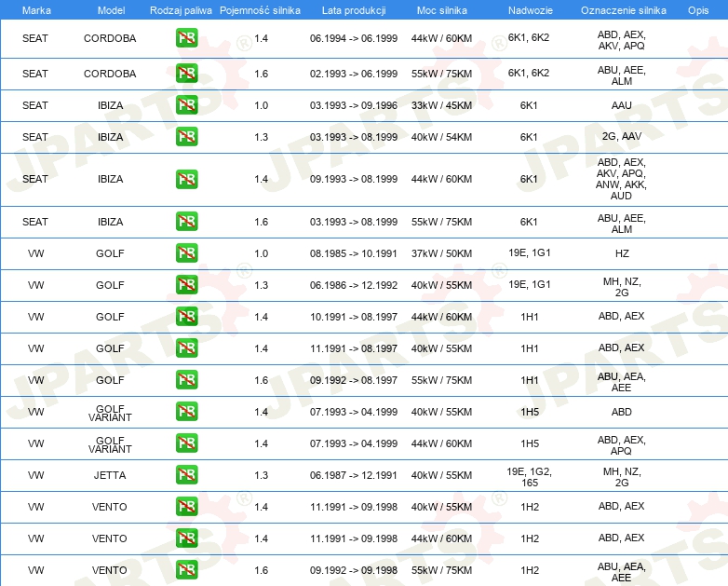Click the petrol fuel icon for SEAT CORDOBA 1.4
This screenshot has height=586, width=728.
point(186,38)
